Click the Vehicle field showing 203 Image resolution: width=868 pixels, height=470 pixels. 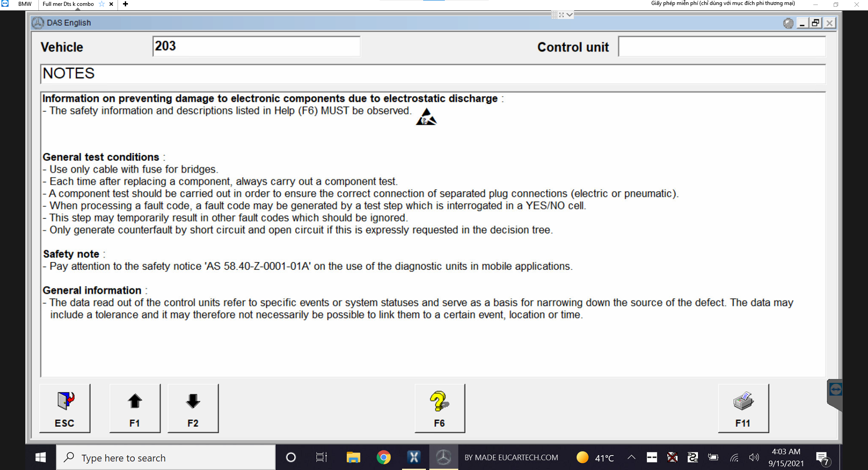256,47
